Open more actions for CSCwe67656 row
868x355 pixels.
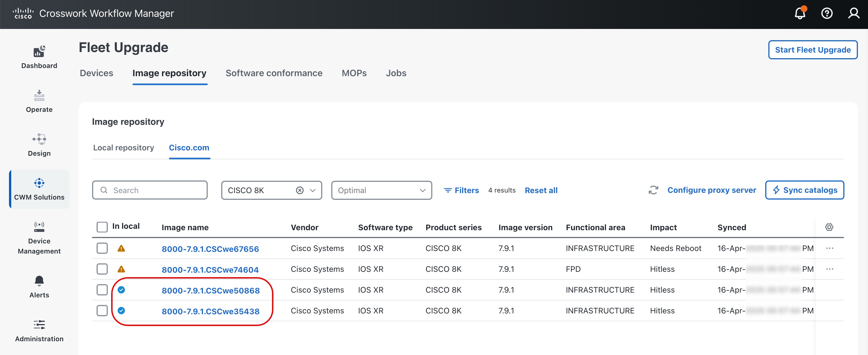(830, 248)
